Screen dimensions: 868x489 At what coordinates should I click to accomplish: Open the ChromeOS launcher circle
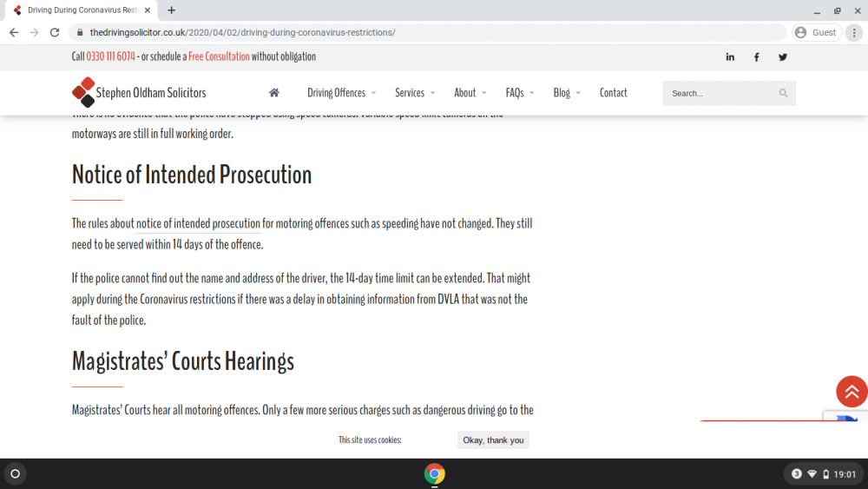point(16,474)
